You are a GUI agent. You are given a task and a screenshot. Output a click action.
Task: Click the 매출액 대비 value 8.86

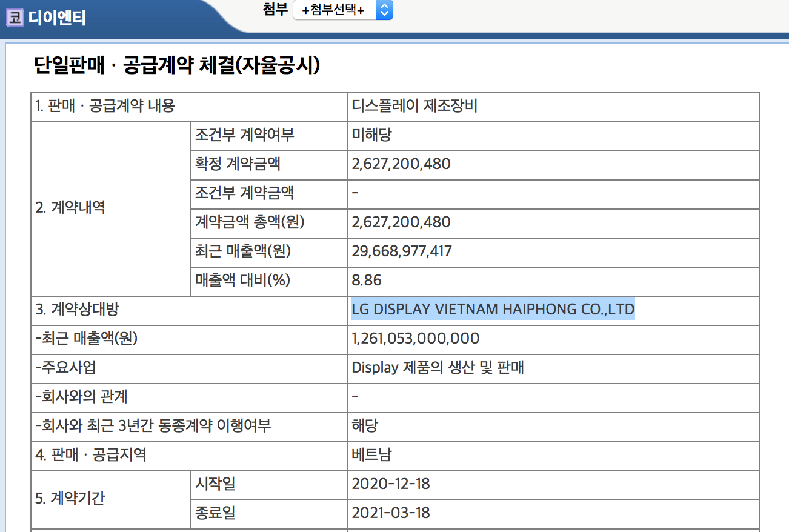[367, 281]
